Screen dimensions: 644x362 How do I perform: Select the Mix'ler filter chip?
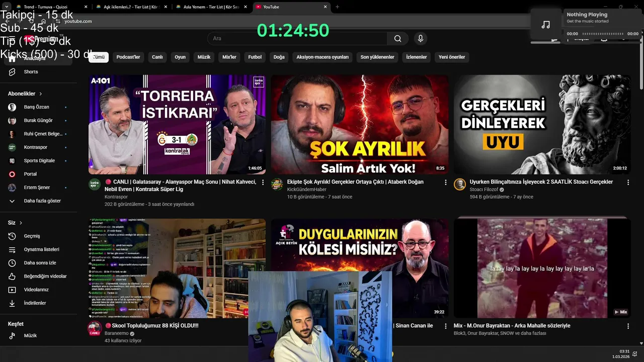(229, 57)
